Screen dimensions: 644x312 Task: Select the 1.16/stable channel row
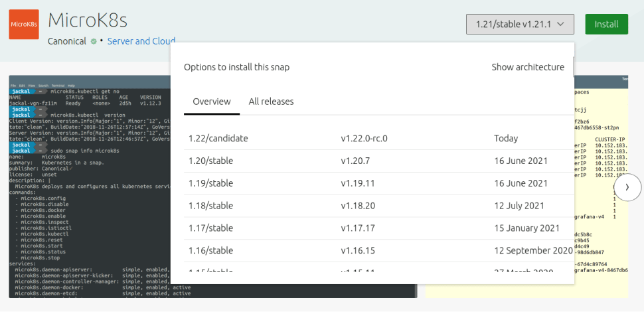point(379,251)
